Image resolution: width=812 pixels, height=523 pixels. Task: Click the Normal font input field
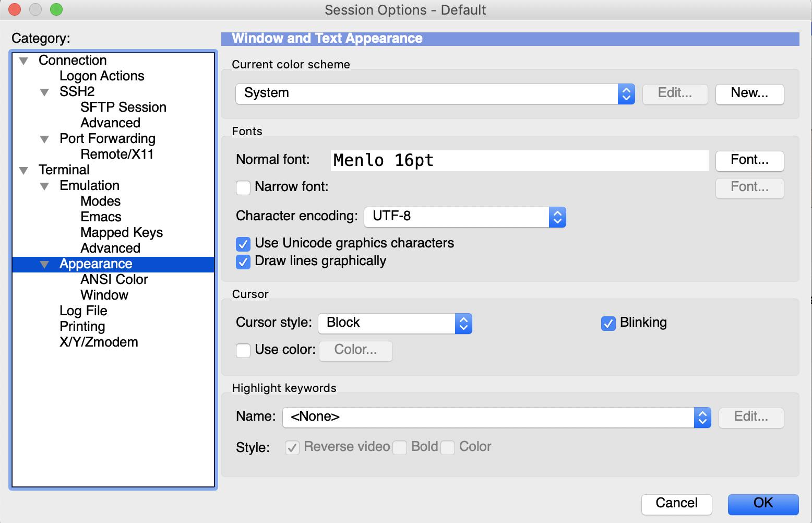(x=519, y=161)
